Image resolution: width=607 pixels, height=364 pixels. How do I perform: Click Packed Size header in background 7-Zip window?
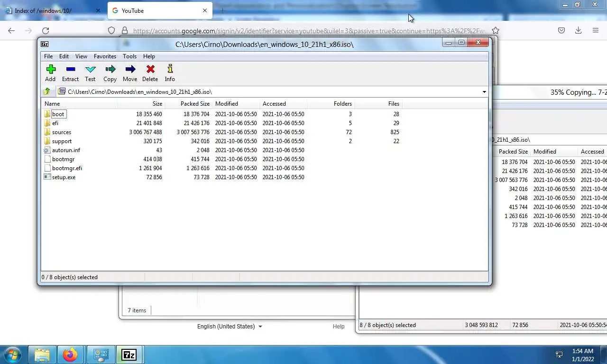click(513, 151)
